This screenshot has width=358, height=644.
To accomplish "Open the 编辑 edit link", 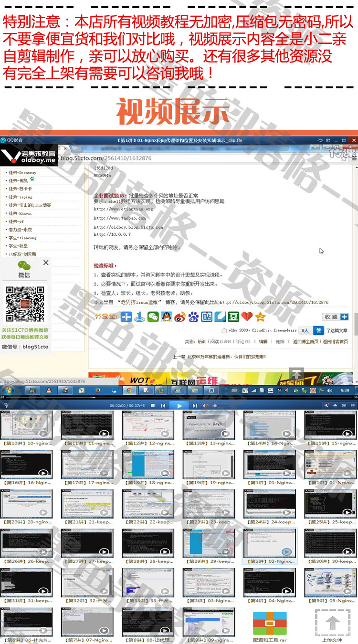I will point(263,342).
